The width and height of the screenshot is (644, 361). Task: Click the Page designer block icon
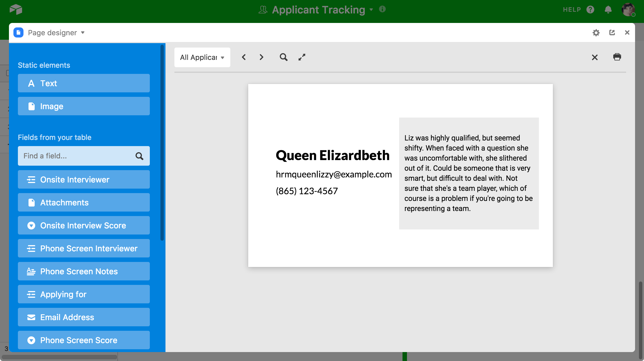point(18,32)
